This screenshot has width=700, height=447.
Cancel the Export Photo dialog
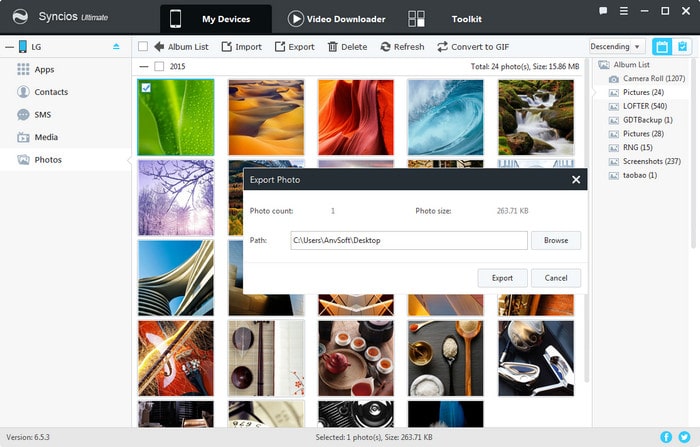tap(556, 278)
